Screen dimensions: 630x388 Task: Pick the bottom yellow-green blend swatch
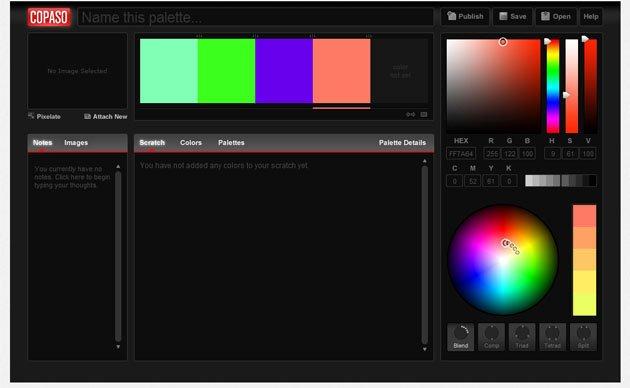(585, 304)
